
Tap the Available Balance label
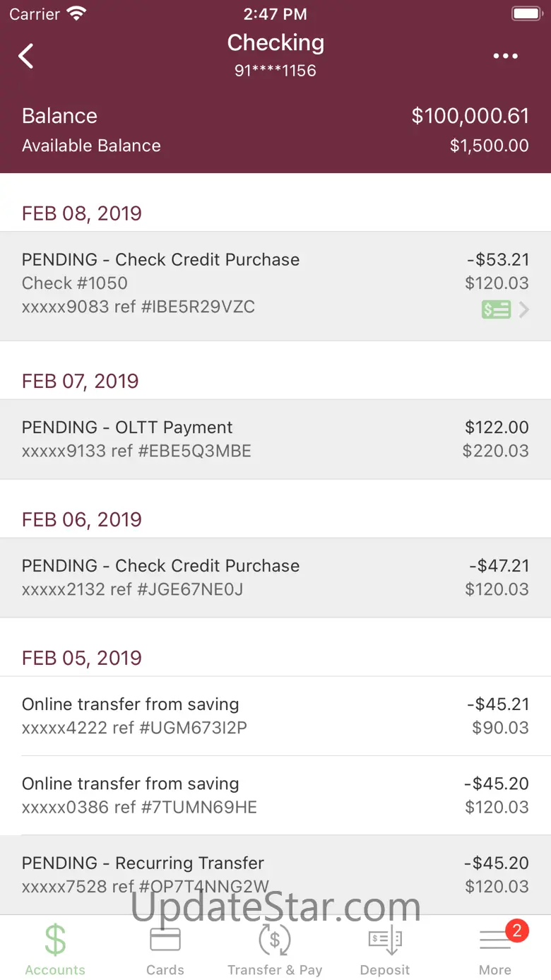[x=91, y=146]
